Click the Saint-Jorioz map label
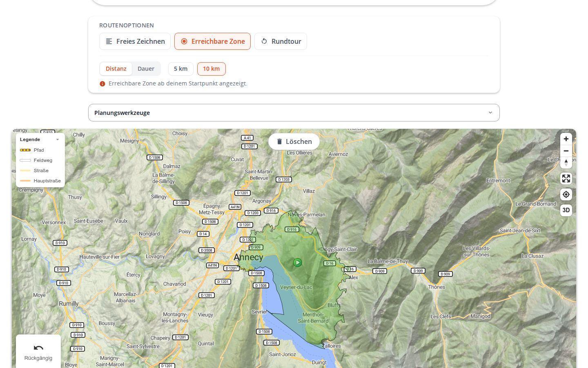 (x=283, y=355)
